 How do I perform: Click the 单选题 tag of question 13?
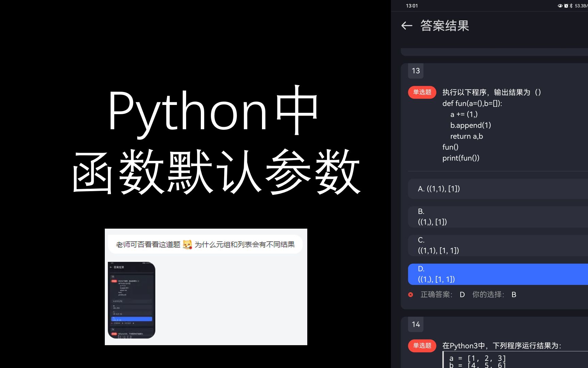pyautogui.click(x=422, y=92)
